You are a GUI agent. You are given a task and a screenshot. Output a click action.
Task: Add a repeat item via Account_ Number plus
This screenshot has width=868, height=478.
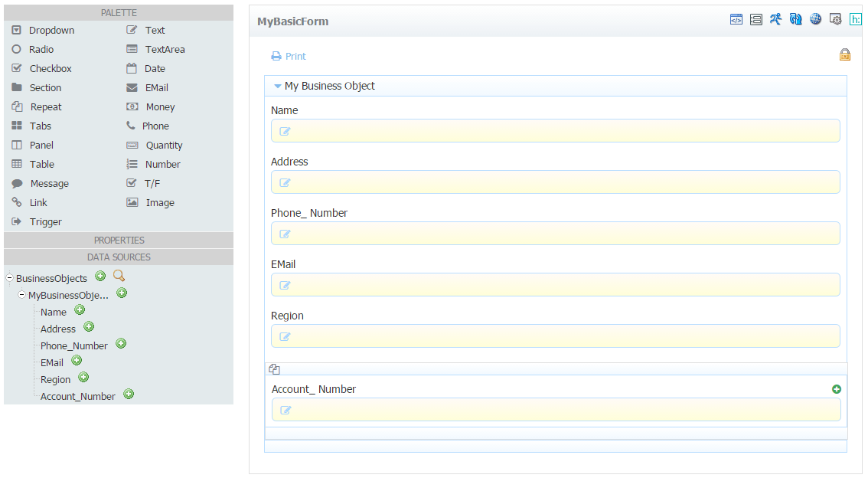tap(837, 389)
